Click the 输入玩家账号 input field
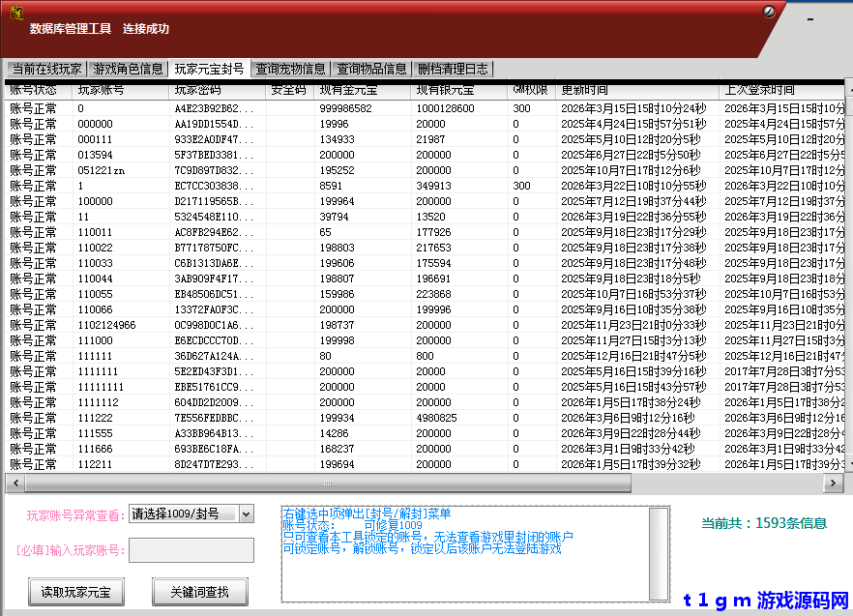853x616 pixels. [x=191, y=550]
